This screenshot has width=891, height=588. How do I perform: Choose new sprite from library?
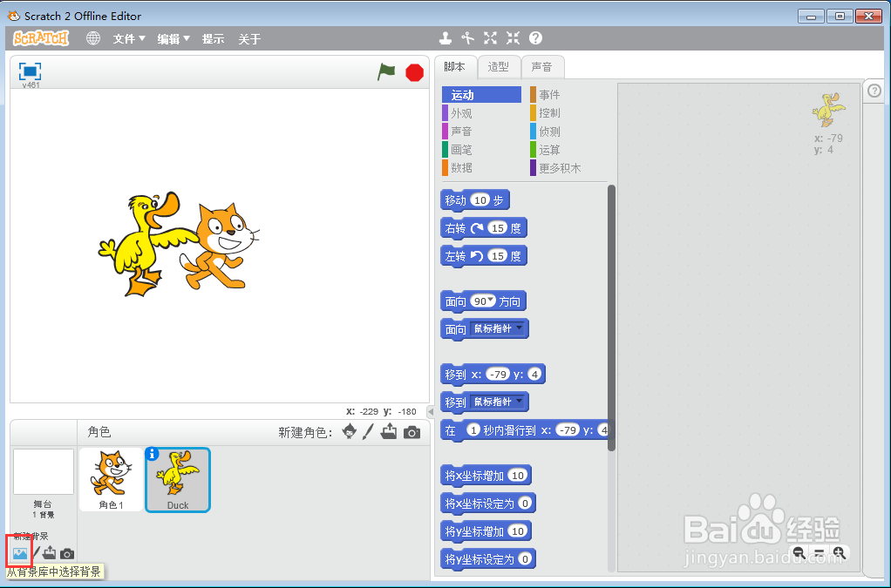[350, 432]
